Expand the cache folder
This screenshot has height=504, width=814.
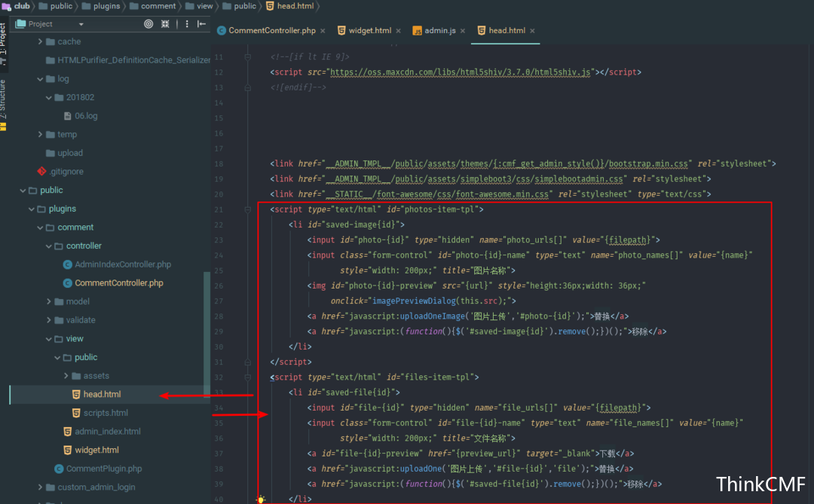tap(40, 41)
